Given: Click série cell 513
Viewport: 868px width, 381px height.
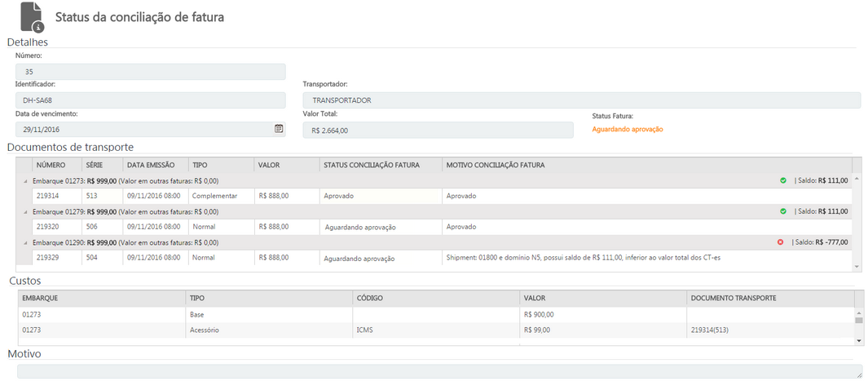Looking at the screenshot, I should click(x=92, y=196).
